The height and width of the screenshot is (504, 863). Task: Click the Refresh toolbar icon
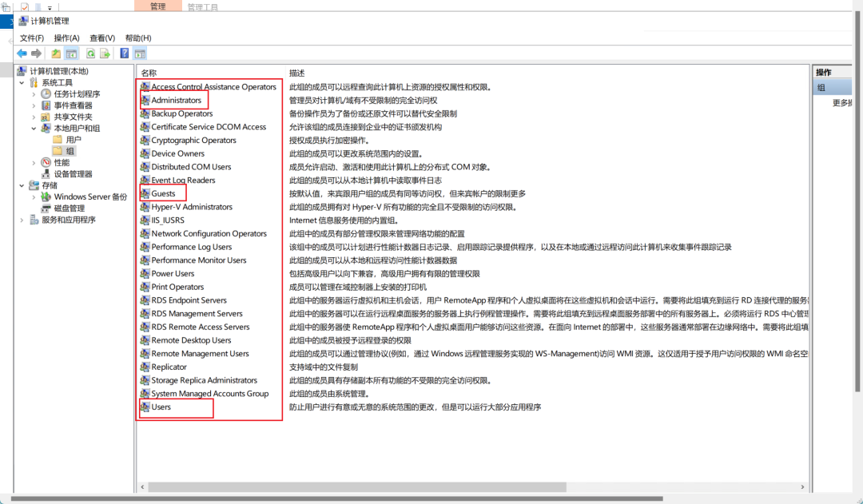coord(90,54)
